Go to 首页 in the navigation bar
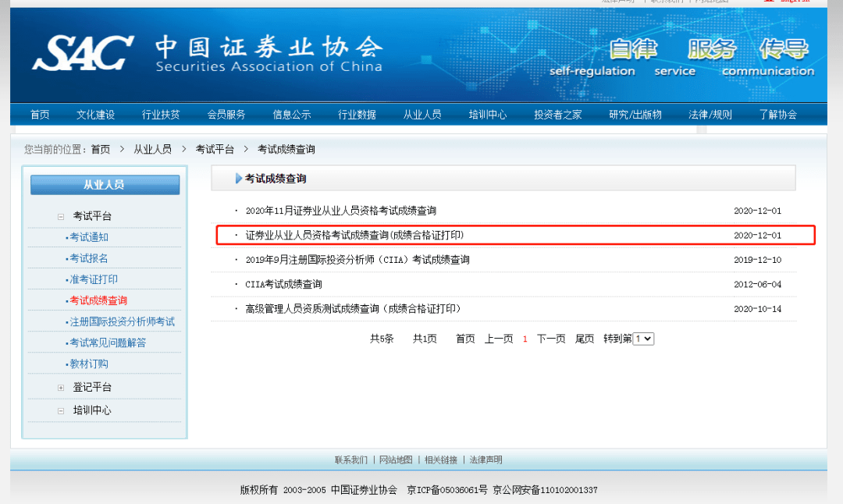The width and height of the screenshot is (843, 504). point(40,114)
